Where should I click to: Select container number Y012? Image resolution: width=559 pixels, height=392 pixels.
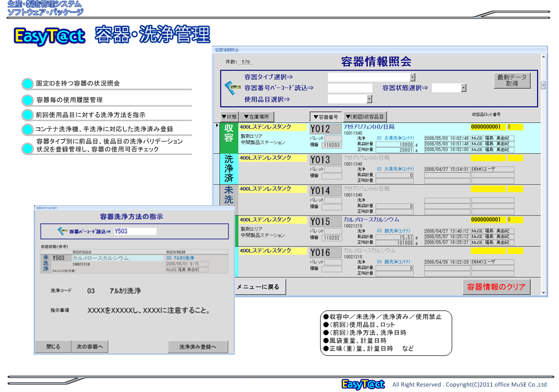coord(325,129)
